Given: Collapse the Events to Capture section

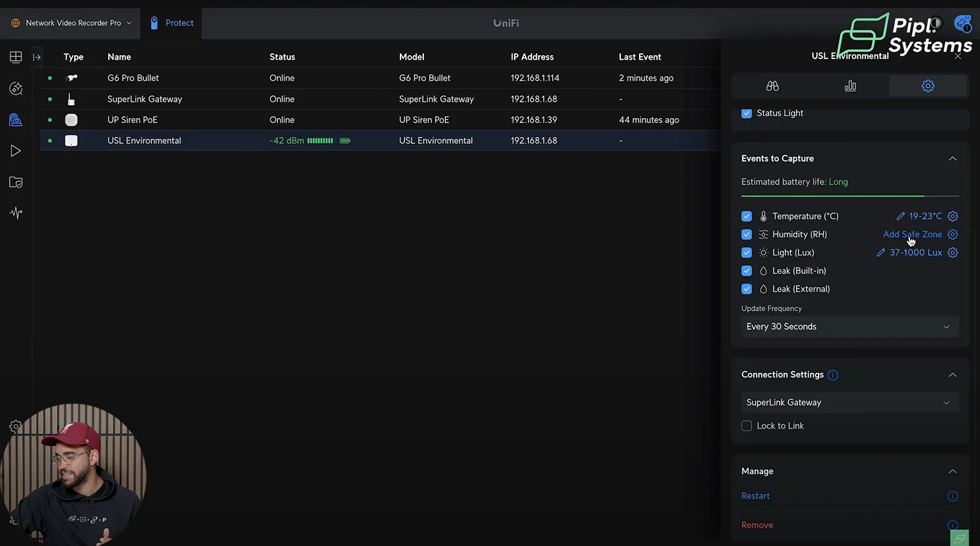Looking at the screenshot, I should (x=953, y=159).
